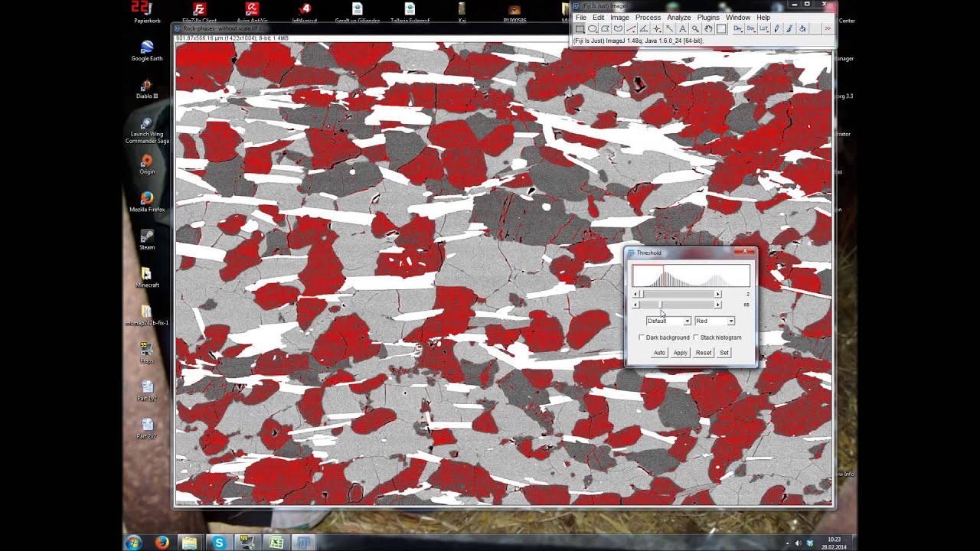Enable the Stack histogram checkbox
Screen dimensions: 980x551
(x=696, y=337)
